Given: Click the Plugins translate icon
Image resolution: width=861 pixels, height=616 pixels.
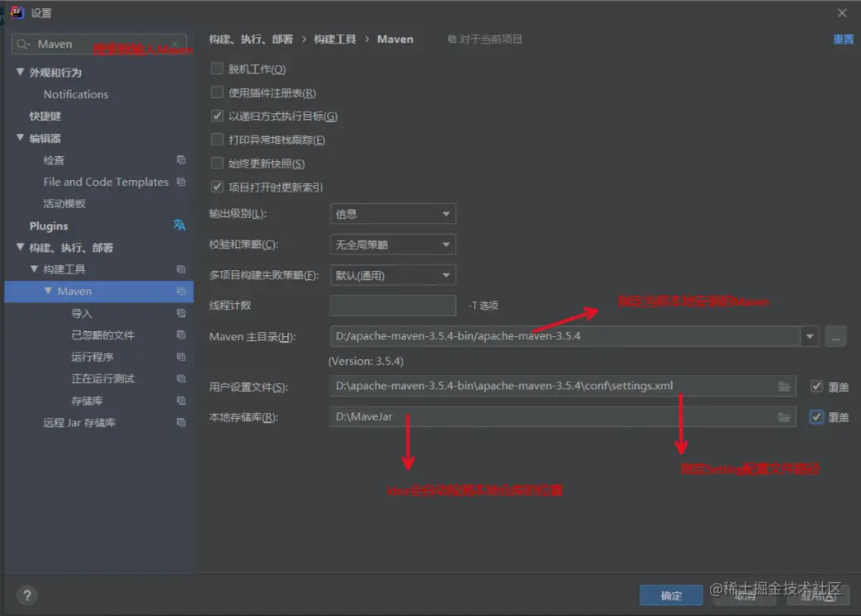Looking at the screenshot, I should [180, 225].
